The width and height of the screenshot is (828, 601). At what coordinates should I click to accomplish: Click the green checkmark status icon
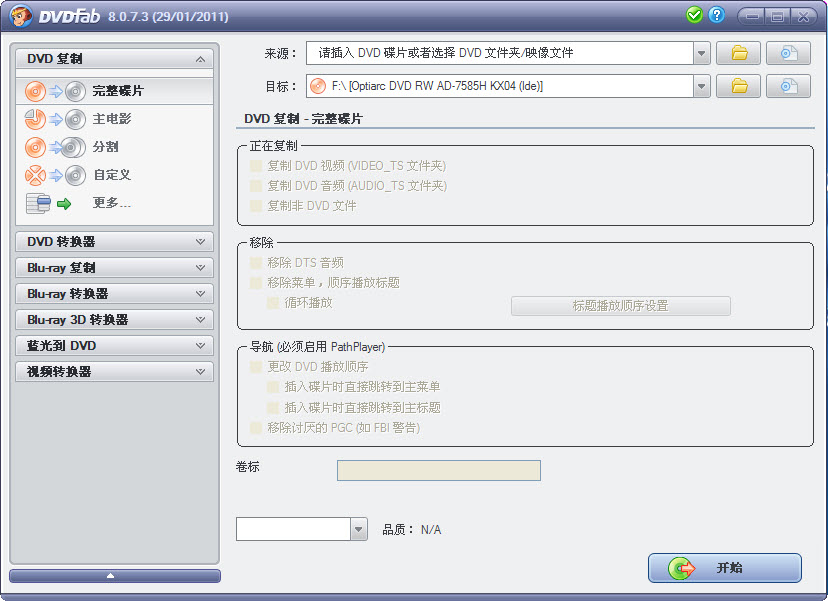coord(694,15)
